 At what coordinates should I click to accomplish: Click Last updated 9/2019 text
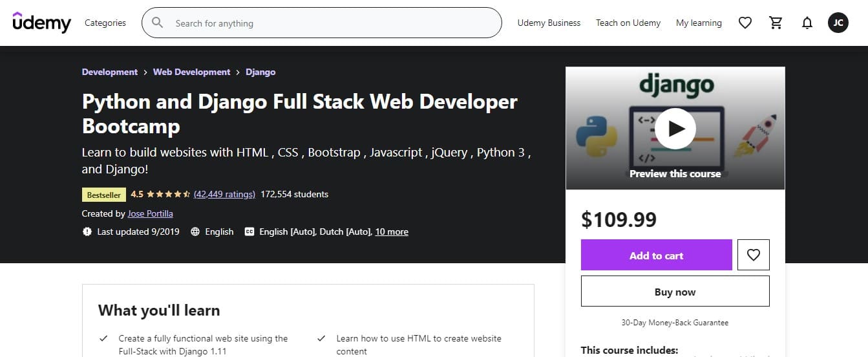[138, 232]
